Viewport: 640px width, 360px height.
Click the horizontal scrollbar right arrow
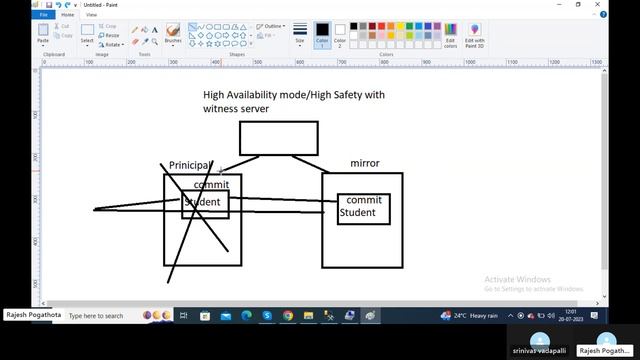pyautogui.click(x=598, y=303)
